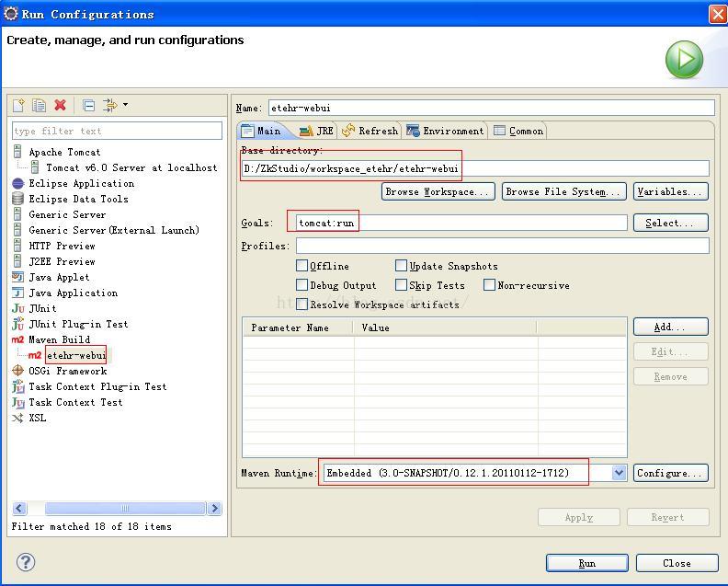Viewport: 728px width, 586px height.
Task: Select Tomcat v6.0 Server at localhost
Action: (131, 167)
